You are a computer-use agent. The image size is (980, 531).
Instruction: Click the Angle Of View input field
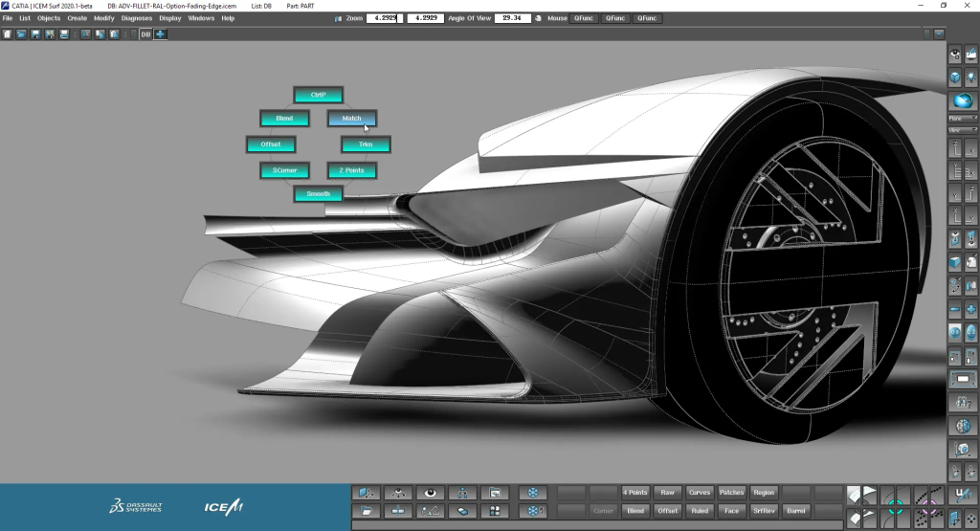point(512,18)
